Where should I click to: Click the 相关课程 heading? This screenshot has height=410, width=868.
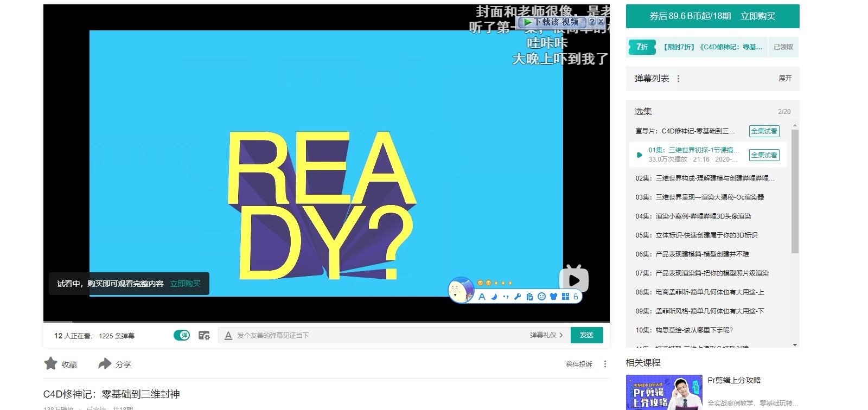pyautogui.click(x=643, y=362)
